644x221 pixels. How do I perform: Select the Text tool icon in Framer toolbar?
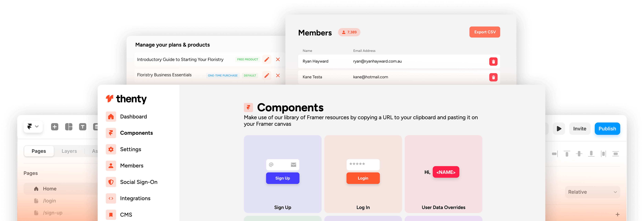pos(83,127)
